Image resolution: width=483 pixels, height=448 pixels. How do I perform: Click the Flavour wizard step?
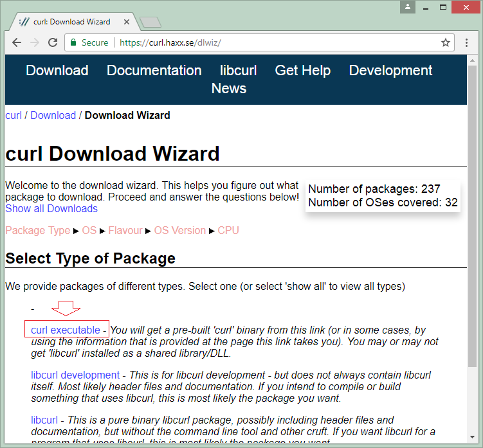[125, 230]
